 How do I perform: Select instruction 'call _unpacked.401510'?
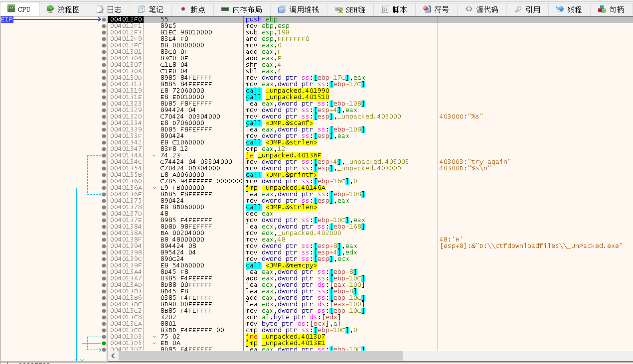tap(288, 97)
